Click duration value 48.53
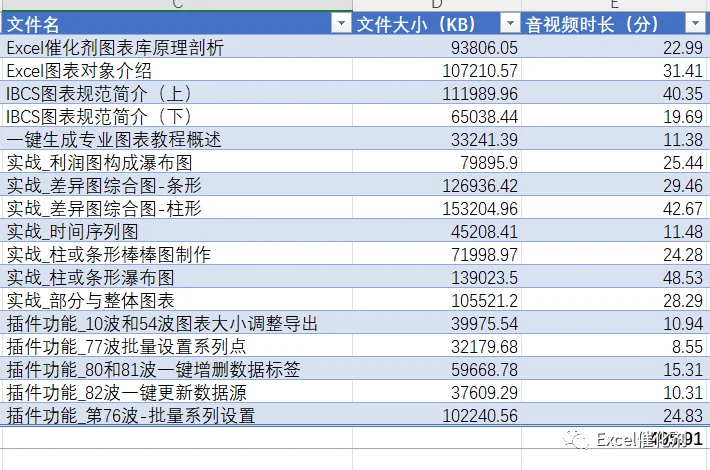This screenshot has height=470, width=710. [x=683, y=278]
